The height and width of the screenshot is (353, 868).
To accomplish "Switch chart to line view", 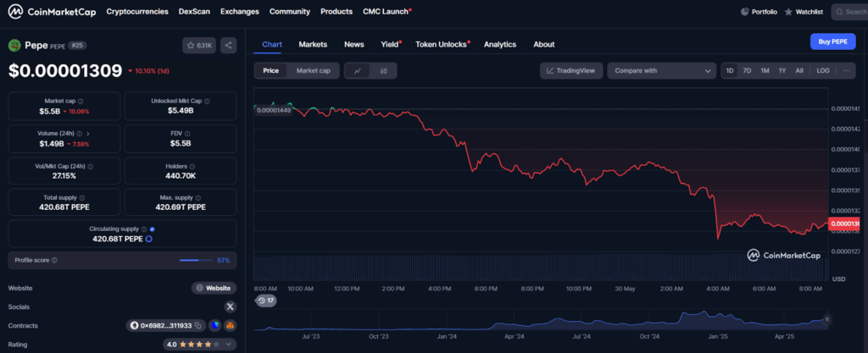I will 358,71.
